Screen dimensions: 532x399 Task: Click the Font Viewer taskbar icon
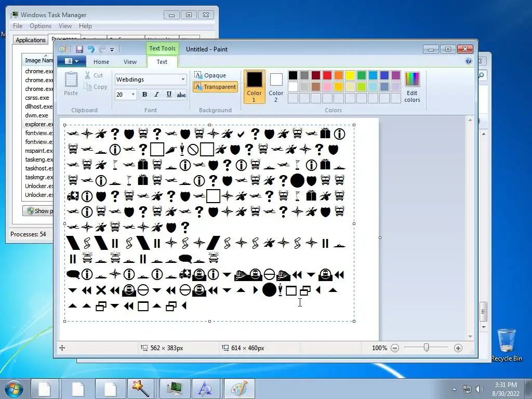click(207, 389)
